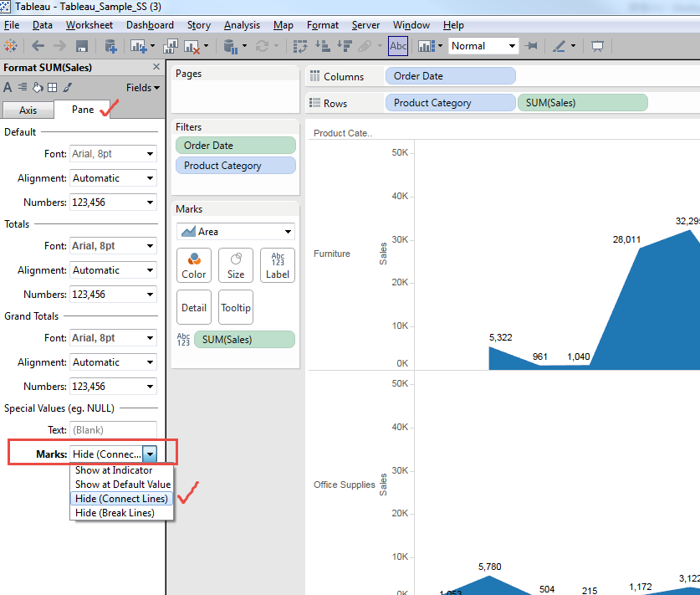The image size is (700, 595).
Task: Open the Map menu
Action: [x=283, y=25]
